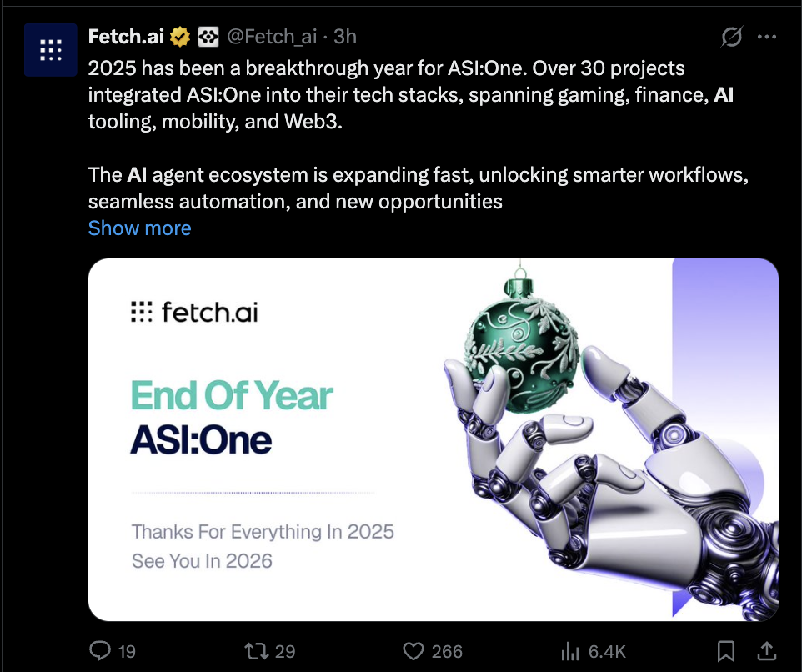Image resolution: width=802 pixels, height=672 pixels.
Task: Click the reply speech bubble icon
Action: pos(100,651)
